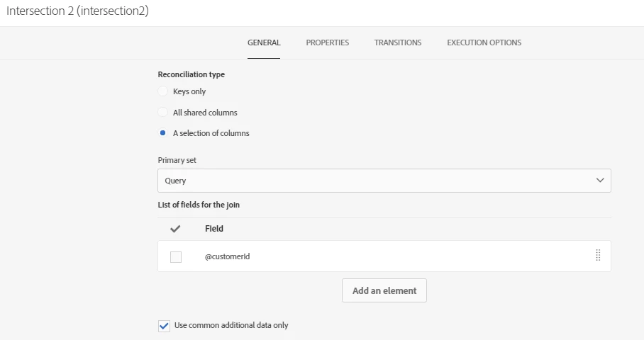Switch to the PROPERTIES tab
This screenshot has width=644, height=340.
(327, 42)
